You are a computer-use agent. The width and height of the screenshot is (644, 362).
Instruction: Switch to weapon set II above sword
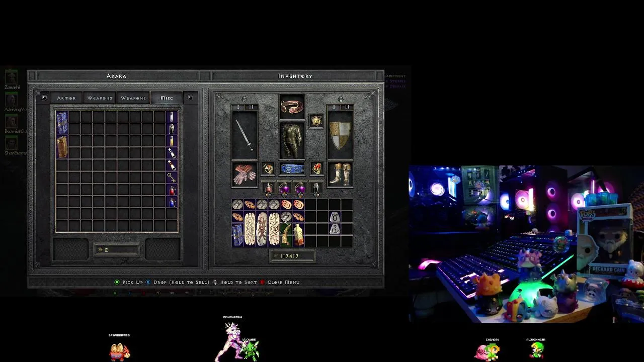pos(251,107)
